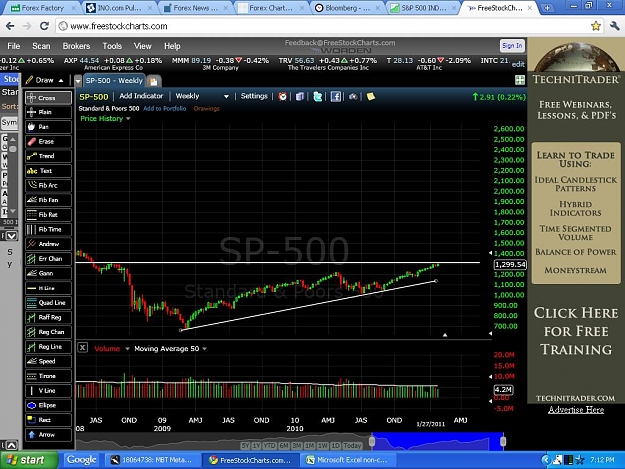Share chart via Facebook icon

(x=336, y=96)
